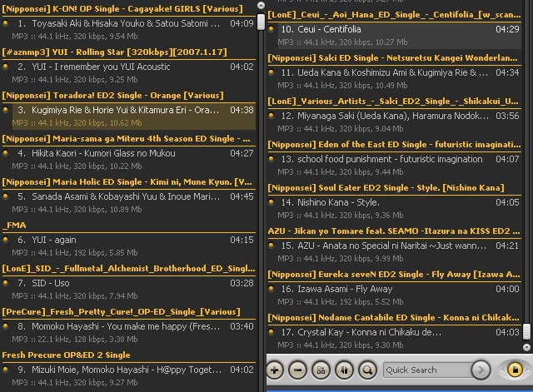Collapse the YUI - Rolling Star group header
Image resolution: width=533 pixels, height=392 pixels.
pyautogui.click(x=128, y=52)
